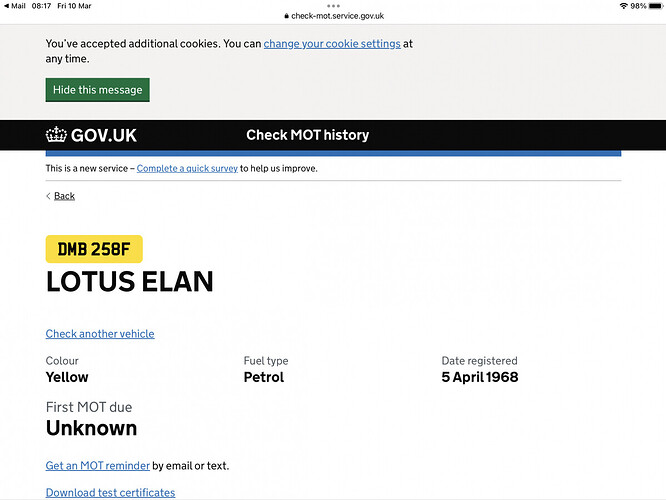Click the Check another vehicle link
The height and width of the screenshot is (500, 666).
click(x=100, y=334)
